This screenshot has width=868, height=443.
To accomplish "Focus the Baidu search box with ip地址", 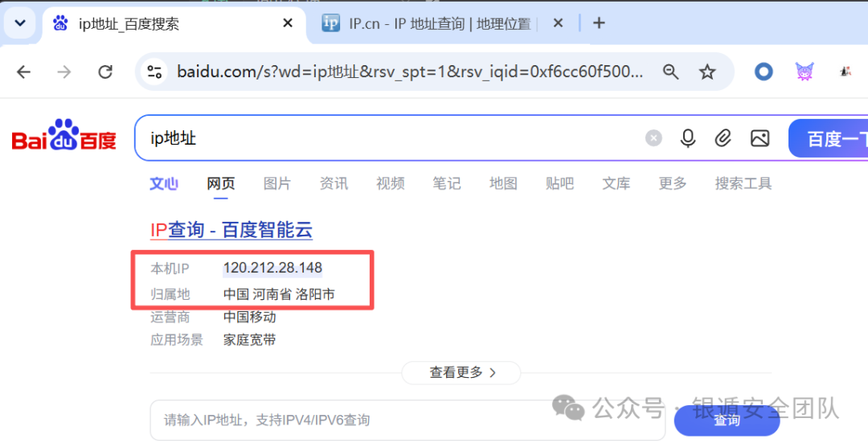I will tap(387, 137).
